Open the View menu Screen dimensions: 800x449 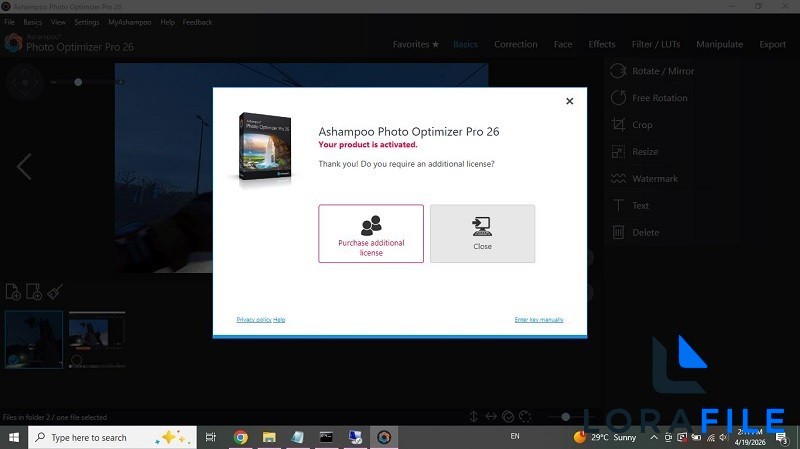58,22
